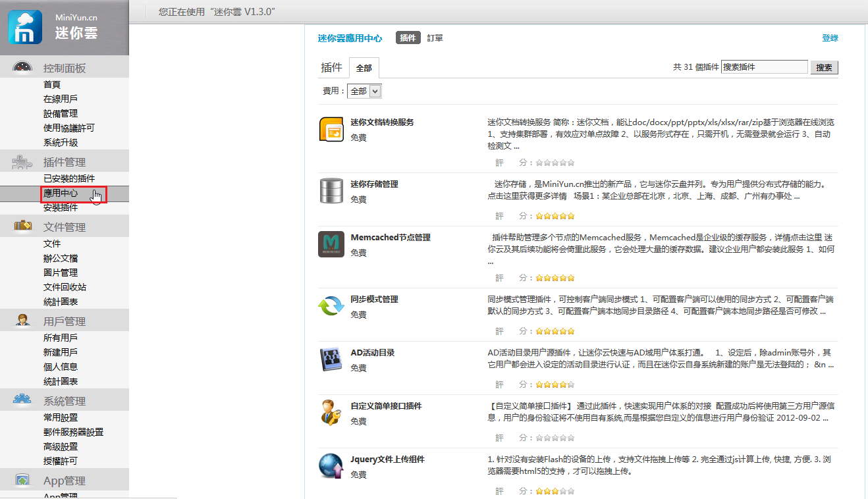
Task: Click the 搜索插件 search input field
Action: tap(765, 67)
